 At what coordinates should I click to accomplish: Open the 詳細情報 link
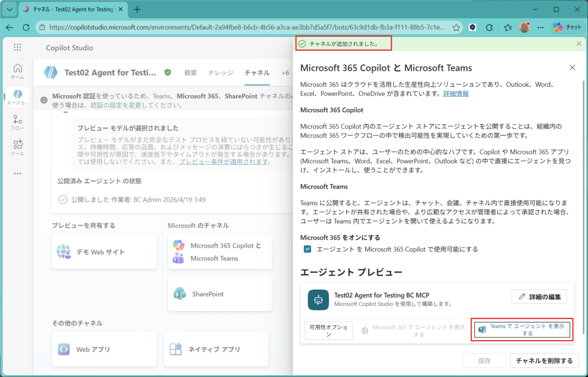pos(456,93)
